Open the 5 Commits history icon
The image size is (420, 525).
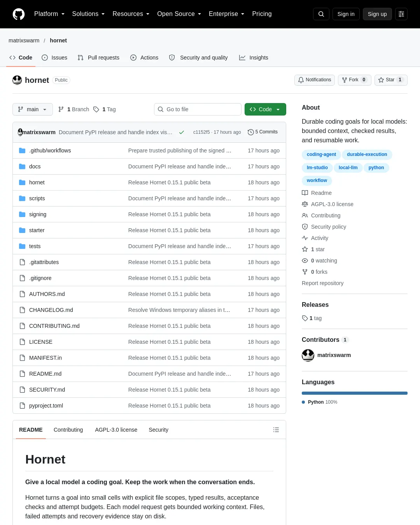pyautogui.click(x=251, y=132)
